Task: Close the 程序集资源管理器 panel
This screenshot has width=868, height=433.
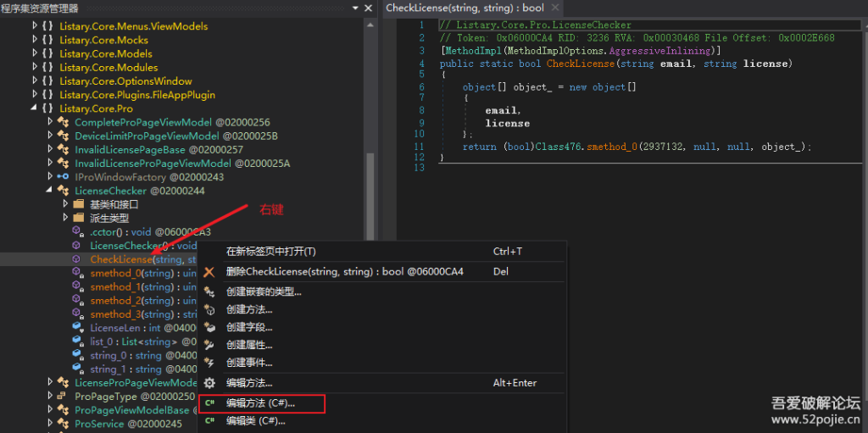Action: [369, 8]
